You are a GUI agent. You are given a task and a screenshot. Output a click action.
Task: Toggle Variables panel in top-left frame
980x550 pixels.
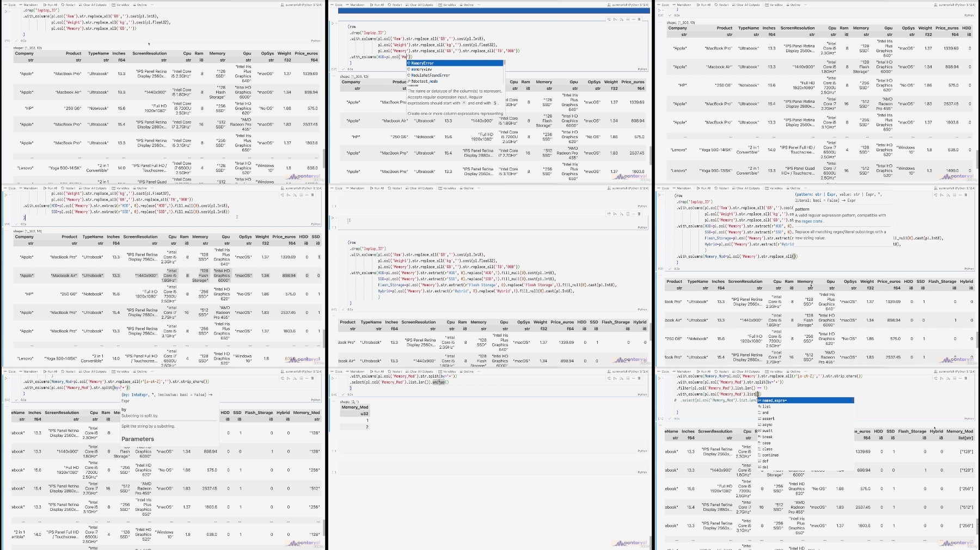(x=121, y=5)
